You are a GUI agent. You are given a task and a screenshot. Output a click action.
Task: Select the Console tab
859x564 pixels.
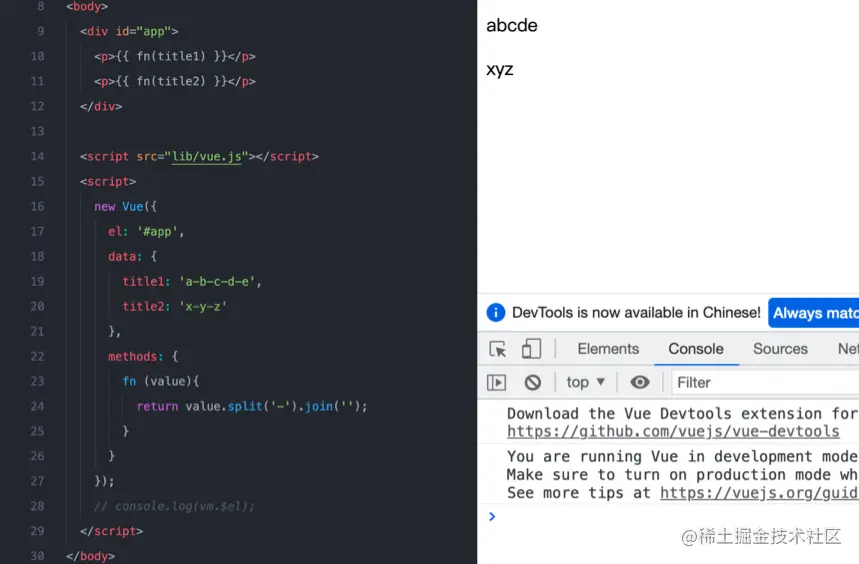point(696,349)
